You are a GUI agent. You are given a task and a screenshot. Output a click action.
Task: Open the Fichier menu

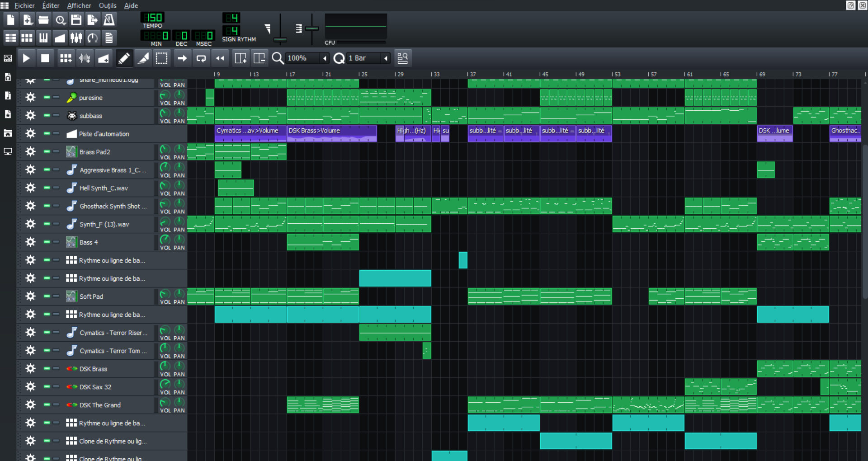pyautogui.click(x=24, y=5)
